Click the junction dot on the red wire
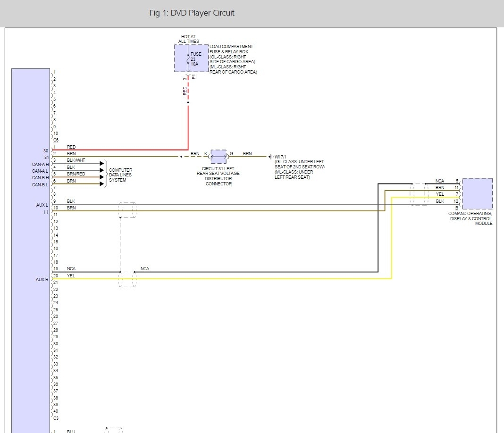 click(x=188, y=102)
